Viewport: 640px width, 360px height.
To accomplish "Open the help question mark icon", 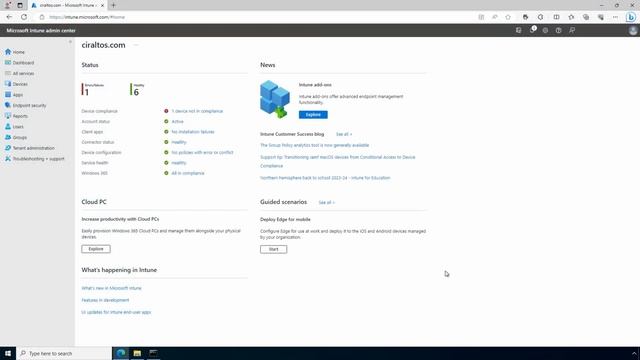I will click(558, 30).
